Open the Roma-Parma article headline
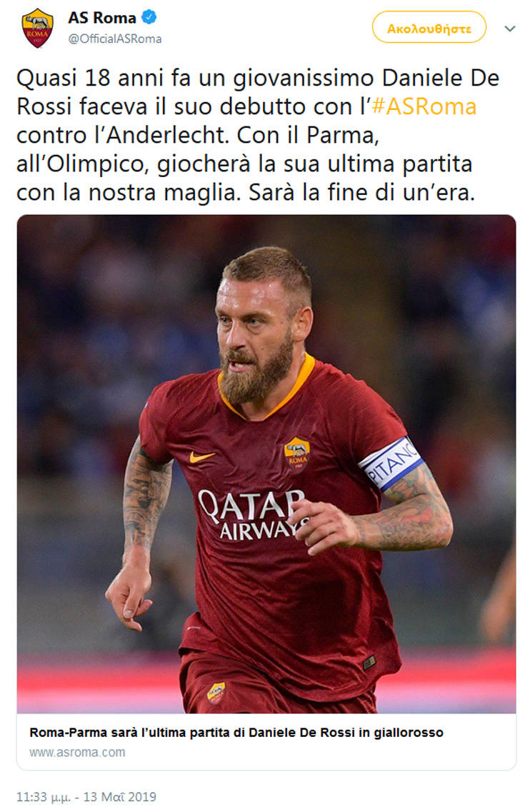The width and height of the screenshot is (525, 812). [x=236, y=732]
